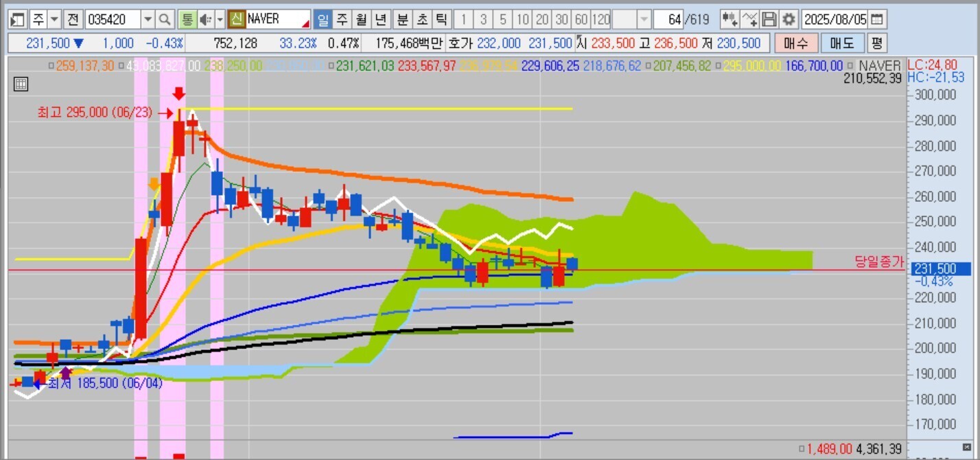Click the save chart floppy disk icon

click(x=770, y=19)
